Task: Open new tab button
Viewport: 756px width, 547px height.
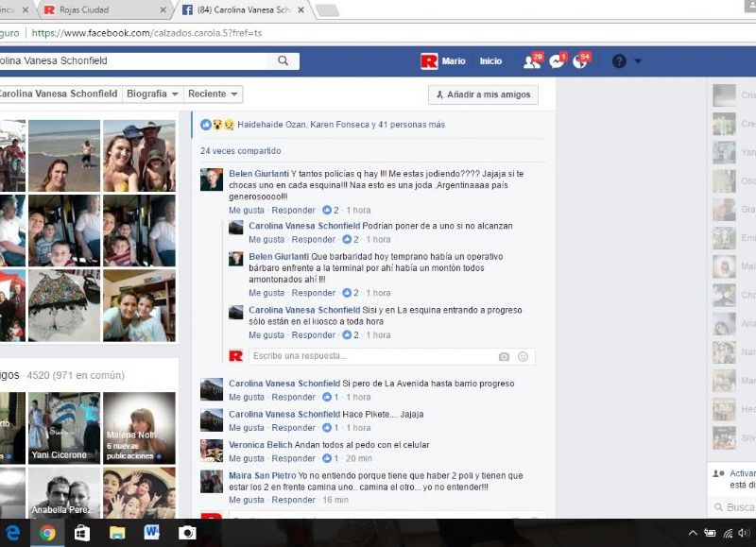Action: pos(327,10)
